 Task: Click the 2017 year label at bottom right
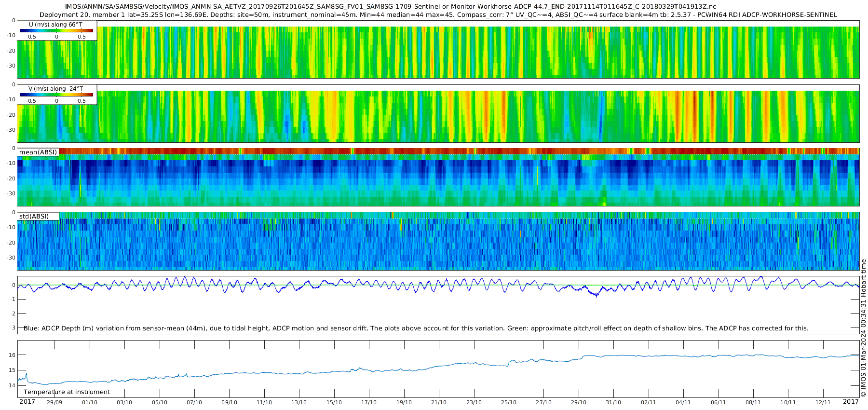click(851, 402)
